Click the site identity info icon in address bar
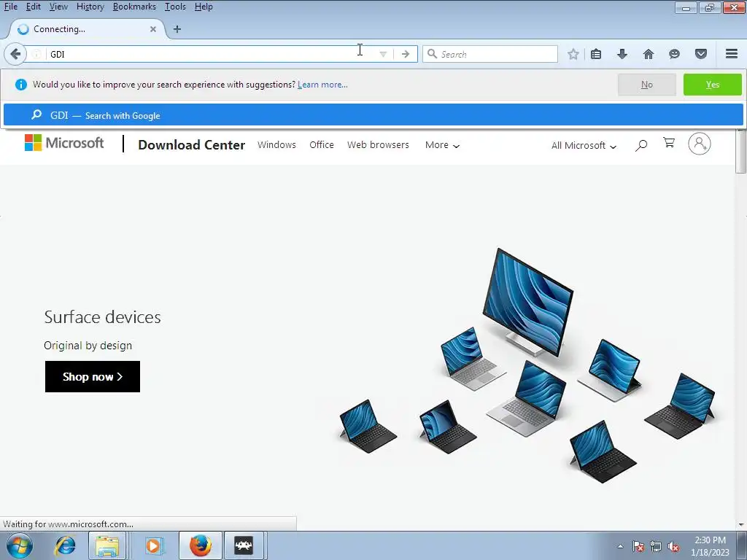 (36, 54)
